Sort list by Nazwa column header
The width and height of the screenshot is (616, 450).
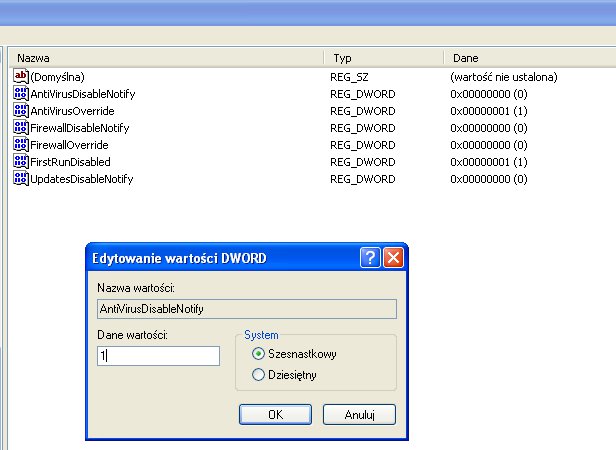coord(165,59)
